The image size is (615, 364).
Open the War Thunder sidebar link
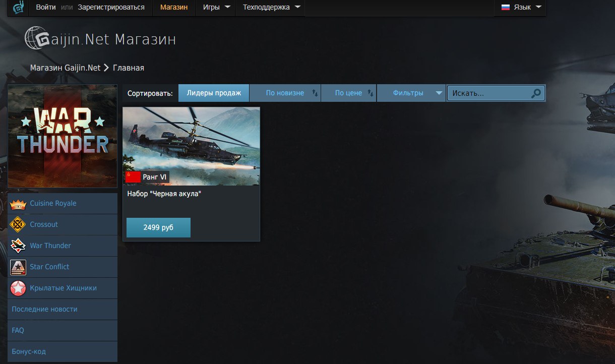pyautogui.click(x=63, y=246)
